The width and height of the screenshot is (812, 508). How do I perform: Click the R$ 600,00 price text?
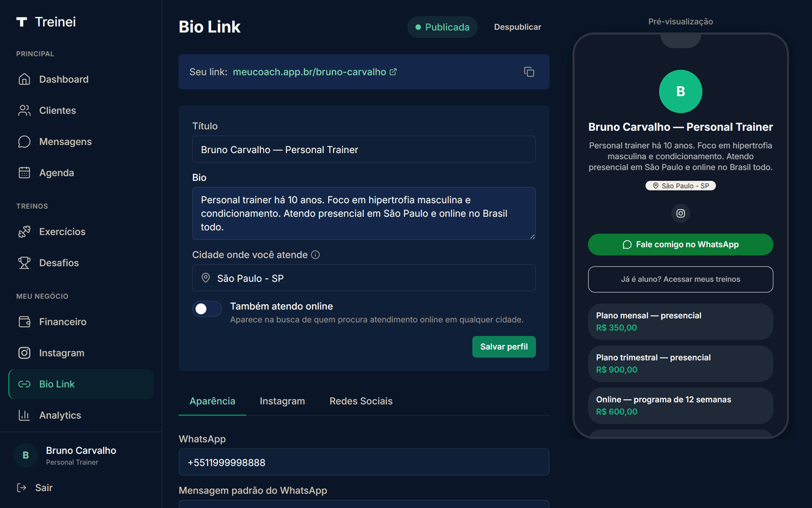pyautogui.click(x=616, y=412)
